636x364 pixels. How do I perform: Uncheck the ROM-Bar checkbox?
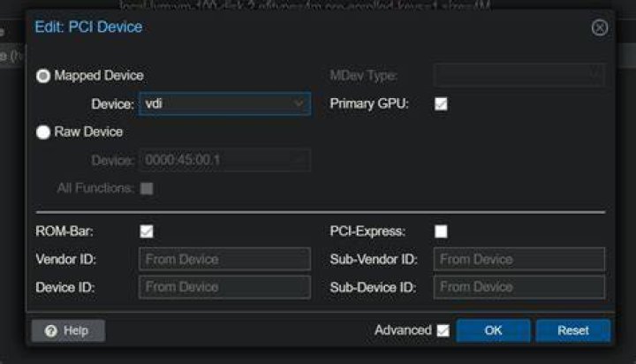[x=147, y=231]
